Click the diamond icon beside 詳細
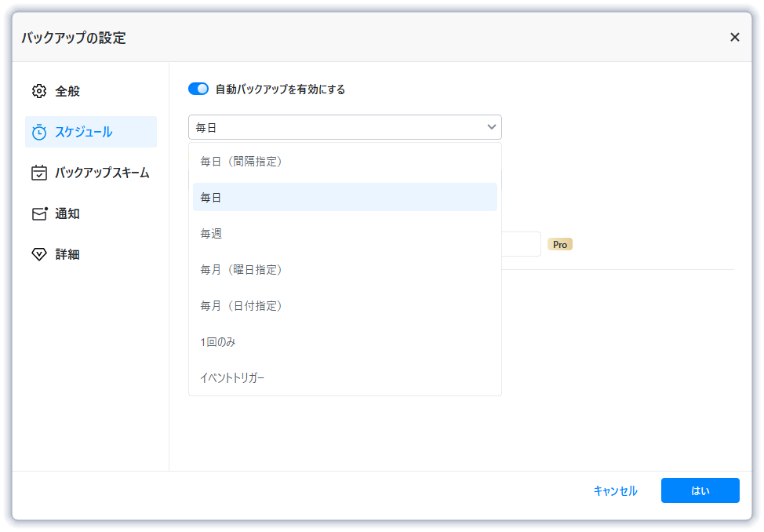 [39, 254]
